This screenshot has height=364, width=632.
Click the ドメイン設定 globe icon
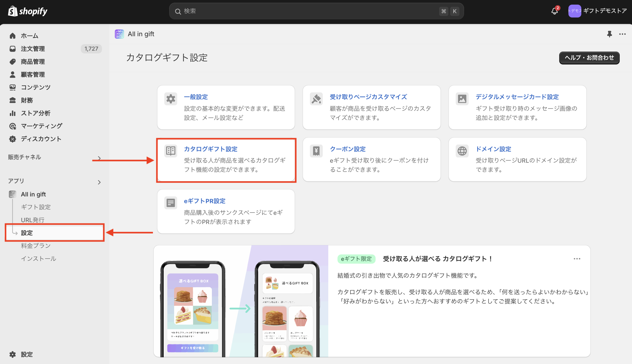(462, 151)
